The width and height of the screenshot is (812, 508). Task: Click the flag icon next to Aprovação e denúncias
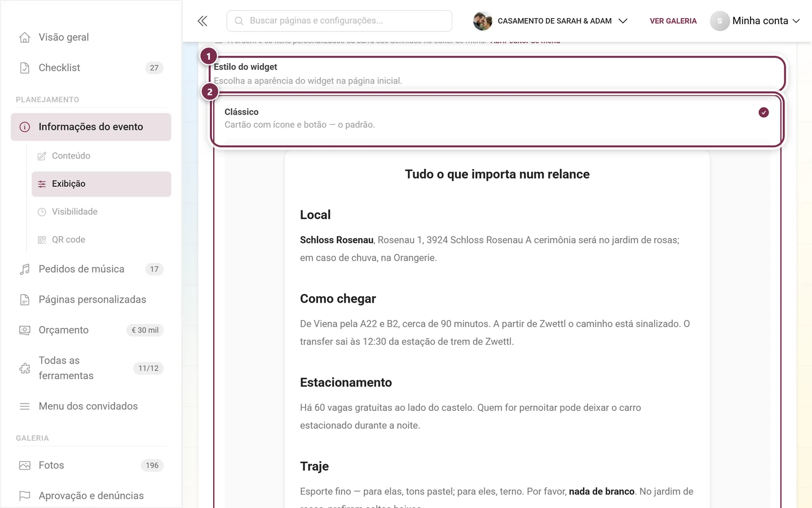(25, 496)
